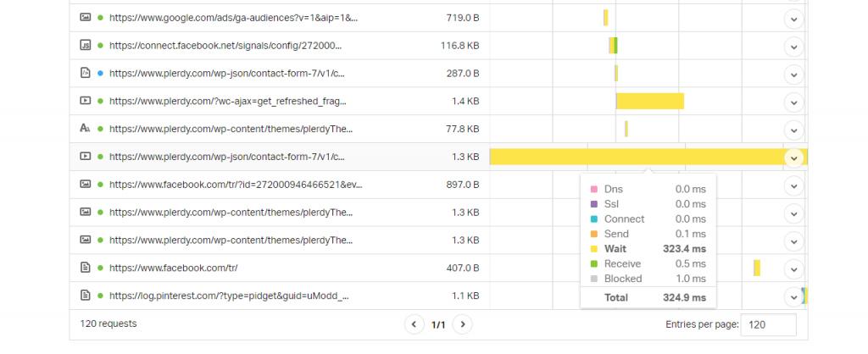Expand the log.pinterest.com request row chevron
The width and height of the screenshot is (868, 354).
[793, 296]
